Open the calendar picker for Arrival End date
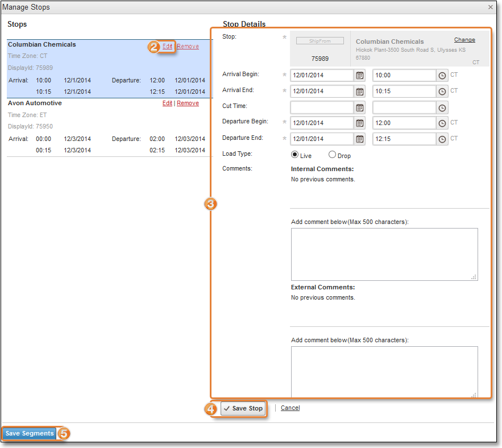Image resolution: width=502 pixels, height=448 pixels. click(x=360, y=91)
